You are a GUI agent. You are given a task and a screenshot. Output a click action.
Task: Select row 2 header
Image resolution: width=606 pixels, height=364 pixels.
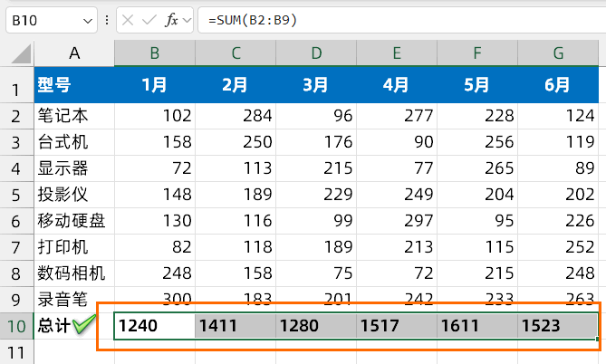pos(16,116)
